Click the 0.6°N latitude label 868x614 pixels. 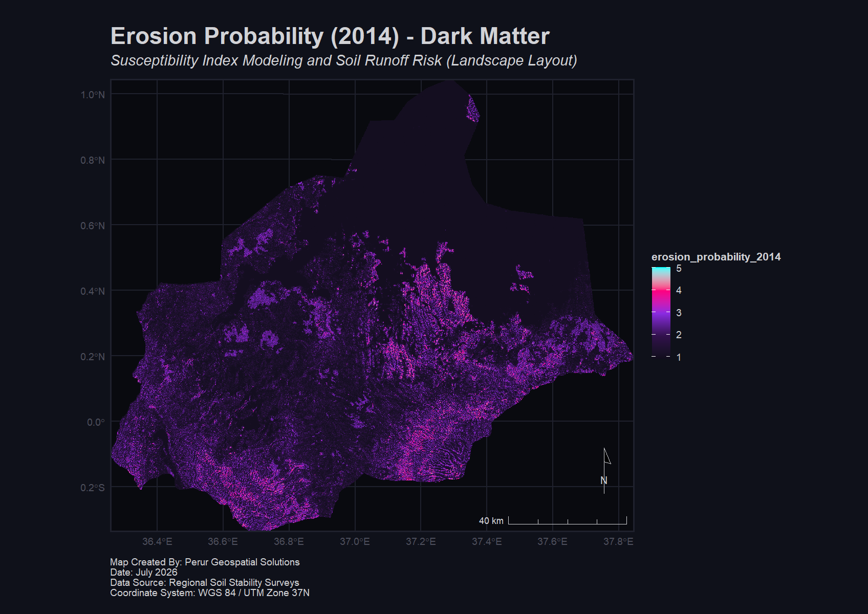[93, 226]
